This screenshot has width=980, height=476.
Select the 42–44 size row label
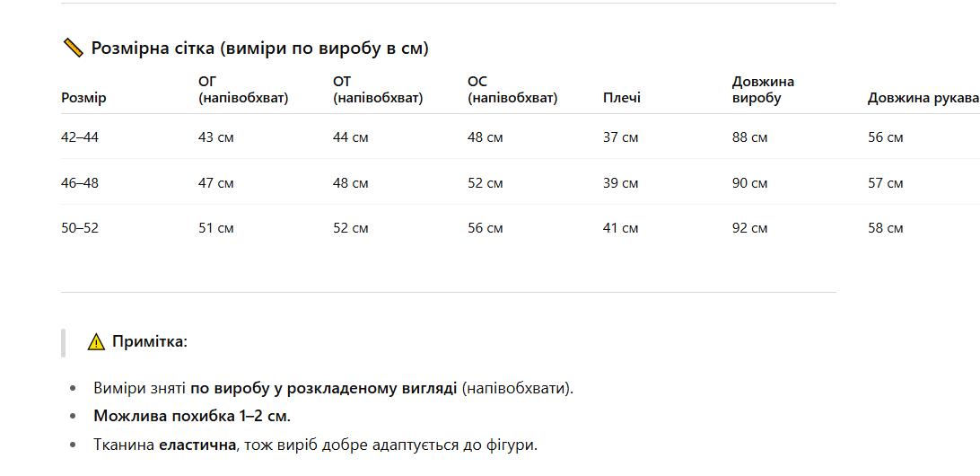(x=80, y=137)
